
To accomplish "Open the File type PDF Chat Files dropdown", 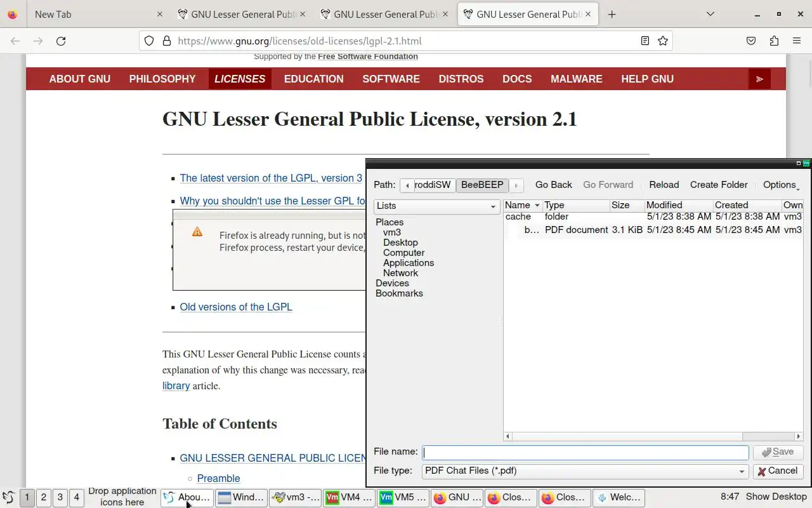I will [x=585, y=471].
